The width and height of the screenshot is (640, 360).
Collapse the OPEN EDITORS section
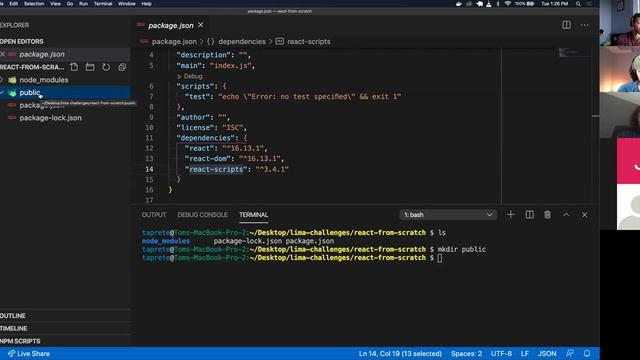click(x=22, y=42)
